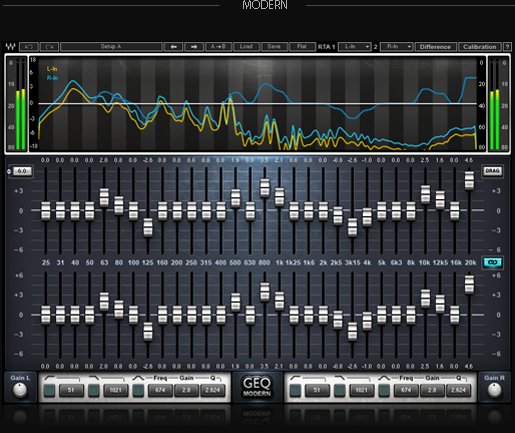Image resolution: width=515 pixels, height=433 pixels.
Task: Click left bell Gain field 2.8
Action: click(x=186, y=390)
